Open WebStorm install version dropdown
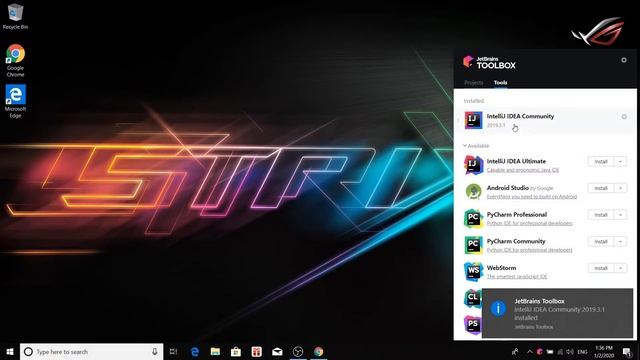Image resolution: width=640 pixels, height=360 pixels. coord(620,268)
